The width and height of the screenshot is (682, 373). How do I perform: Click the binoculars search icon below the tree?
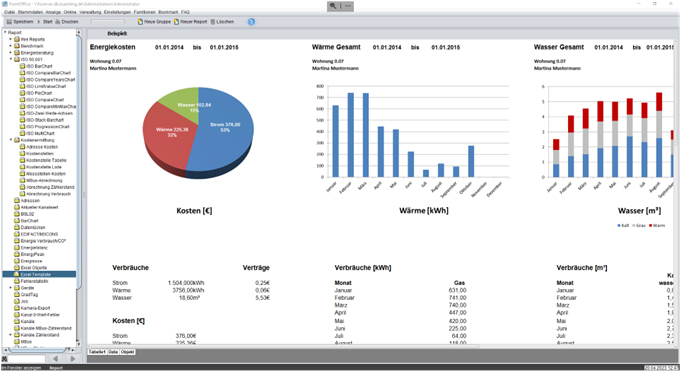tap(4, 359)
